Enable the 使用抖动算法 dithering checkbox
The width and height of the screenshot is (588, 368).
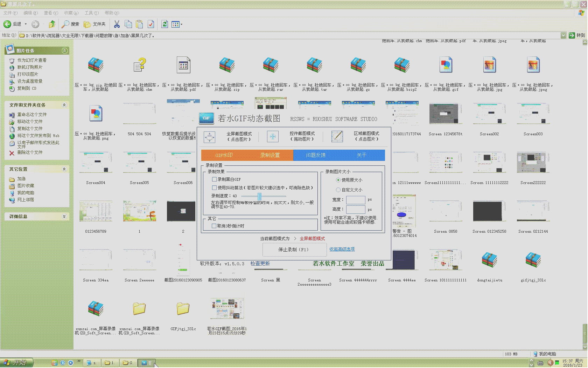[x=214, y=188]
